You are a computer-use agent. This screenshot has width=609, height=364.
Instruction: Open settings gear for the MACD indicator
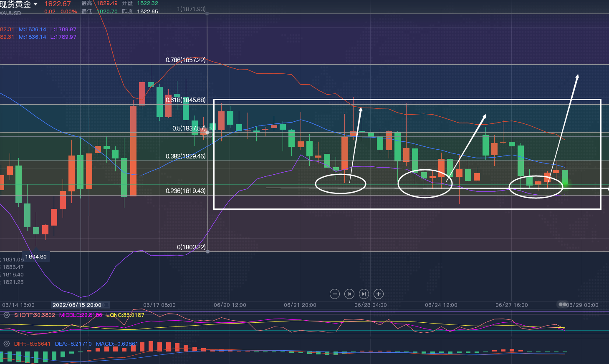(7, 344)
